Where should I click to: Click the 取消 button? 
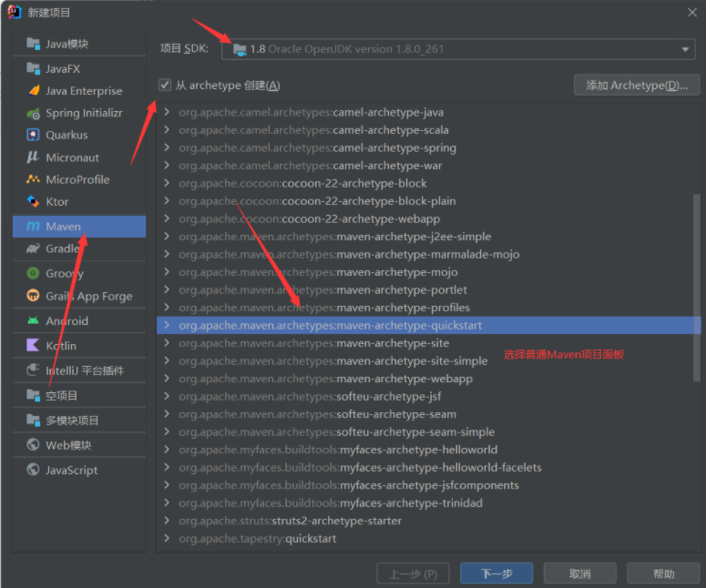pos(580,573)
